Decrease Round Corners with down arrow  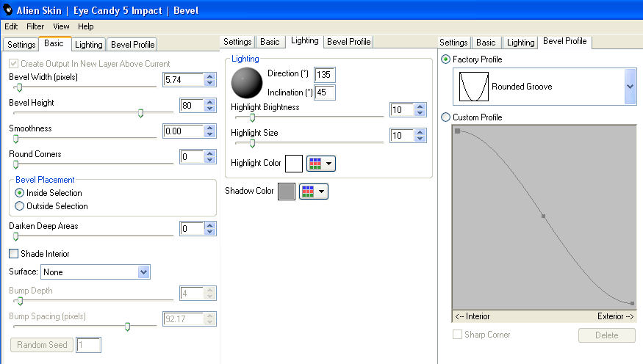coord(210,160)
